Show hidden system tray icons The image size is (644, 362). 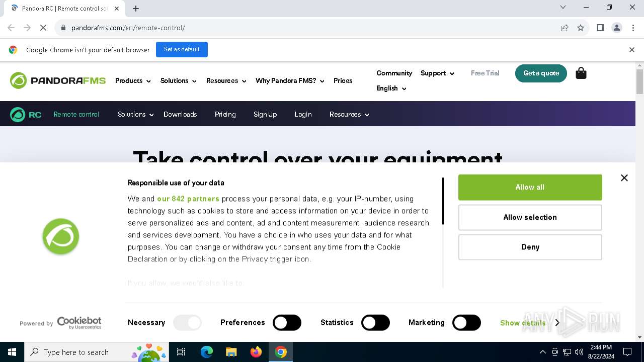[x=542, y=352]
